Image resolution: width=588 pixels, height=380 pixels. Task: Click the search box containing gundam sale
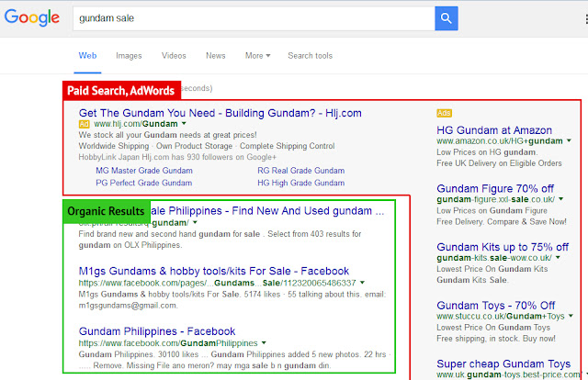click(x=254, y=18)
